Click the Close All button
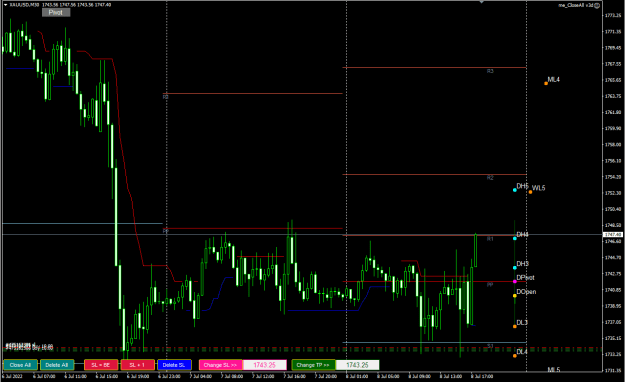625x382 pixels. pos(20,365)
